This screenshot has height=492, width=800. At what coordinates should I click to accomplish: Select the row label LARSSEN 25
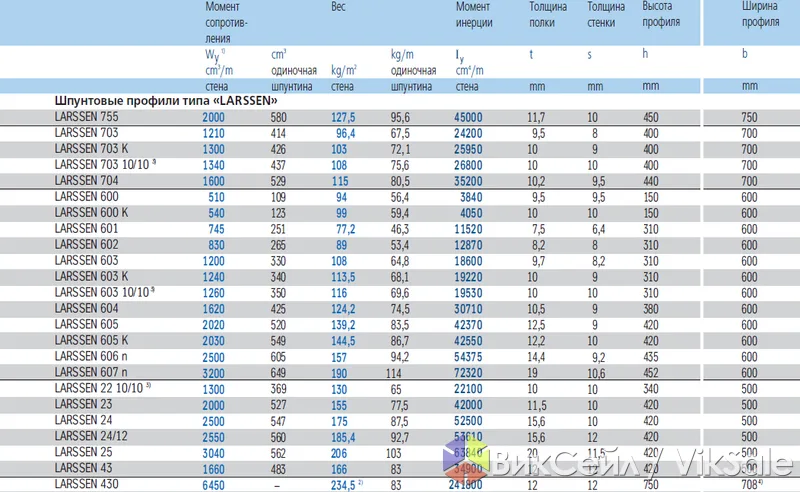83,452
